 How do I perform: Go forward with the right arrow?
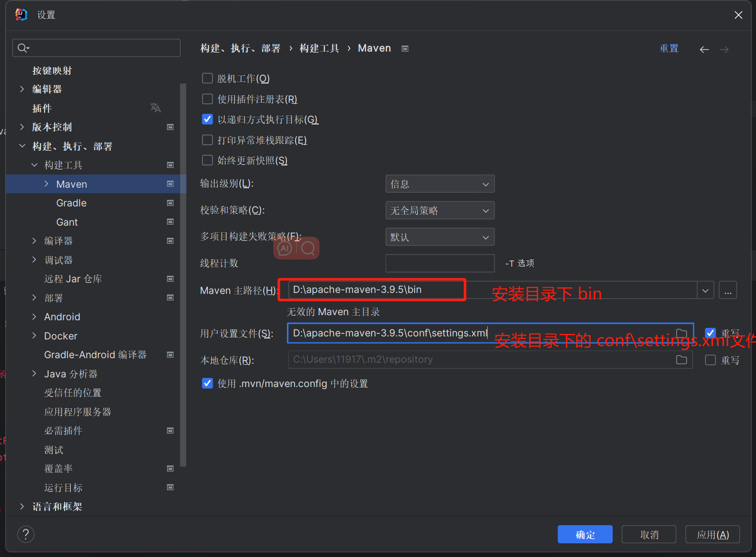(x=724, y=49)
